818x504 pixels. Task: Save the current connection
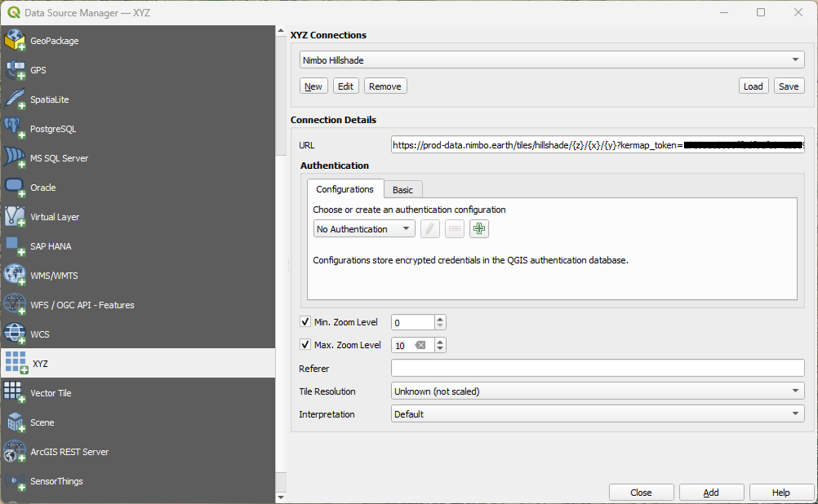click(x=789, y=86)
